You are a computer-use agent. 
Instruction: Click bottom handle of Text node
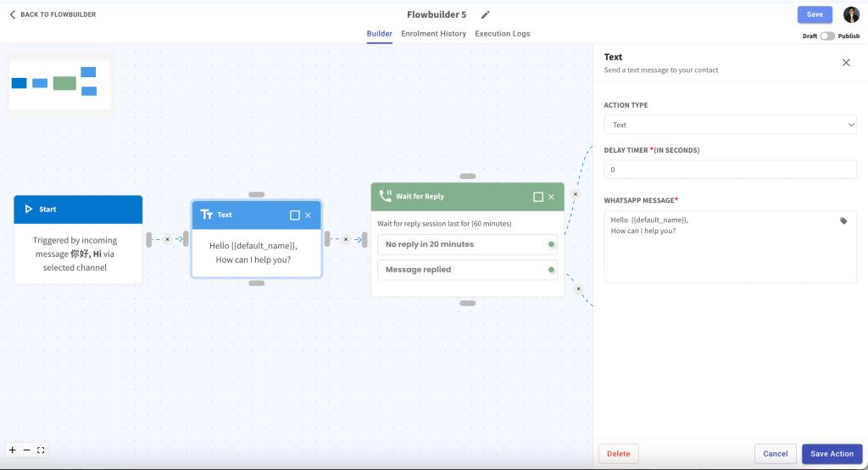(x=256, y=283)
